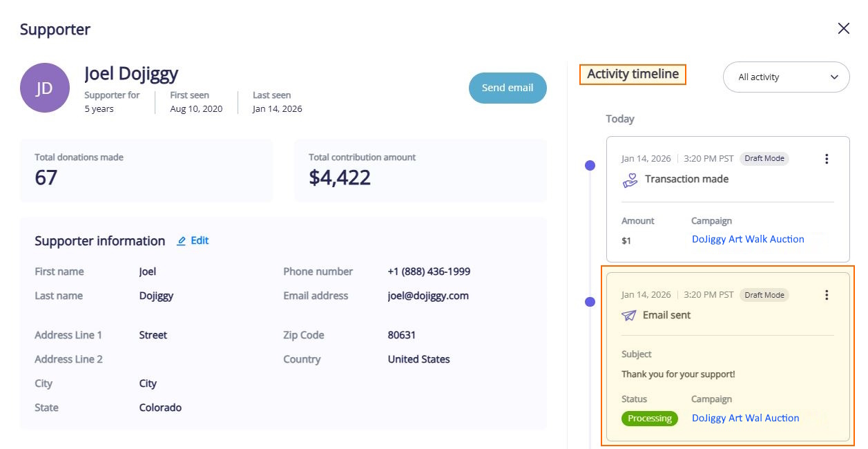Open the DoJiggy Art Wal Auction campaign link
This screenshot has width=868, height=449.
[745, 418]
